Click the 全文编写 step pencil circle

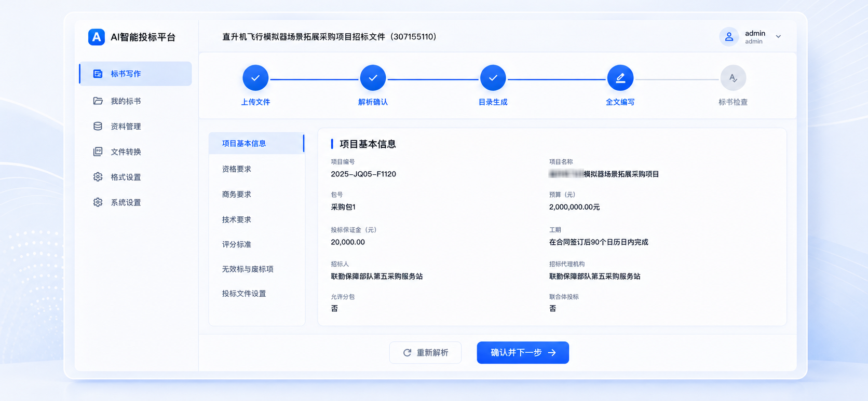pyautogui.click(x=620, y=78)
